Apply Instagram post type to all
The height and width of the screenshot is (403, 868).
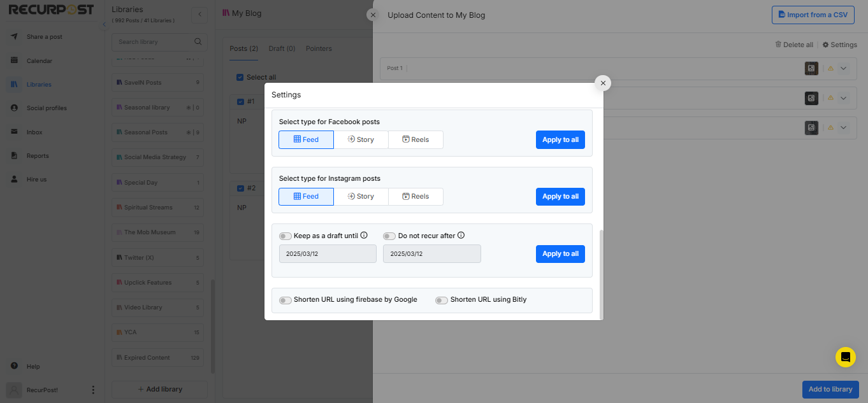560,197
